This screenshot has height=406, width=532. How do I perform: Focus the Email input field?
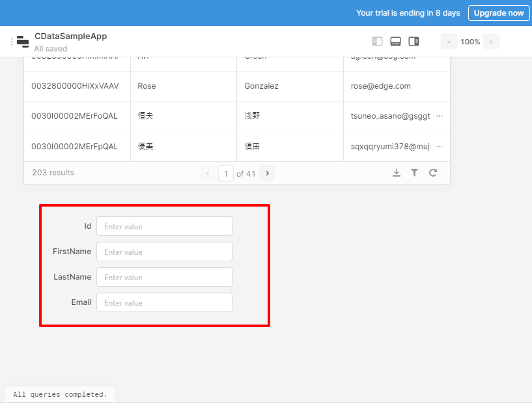click(x=164, y=302)
